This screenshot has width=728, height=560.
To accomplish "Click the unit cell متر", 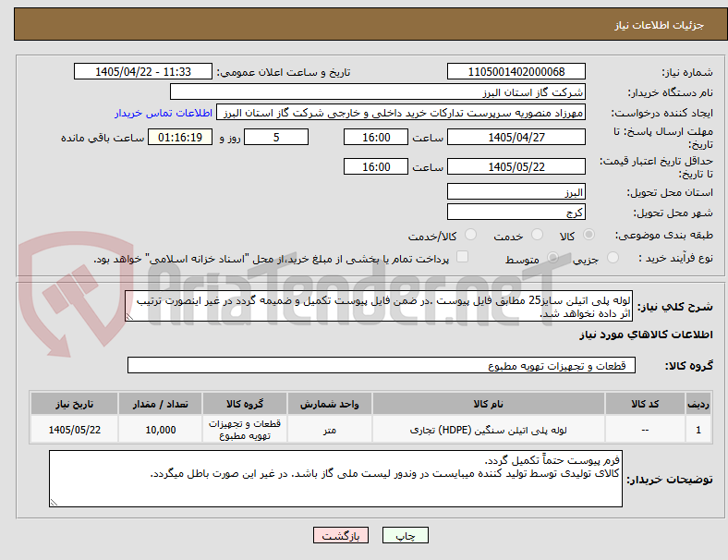I will coord(330,430).
